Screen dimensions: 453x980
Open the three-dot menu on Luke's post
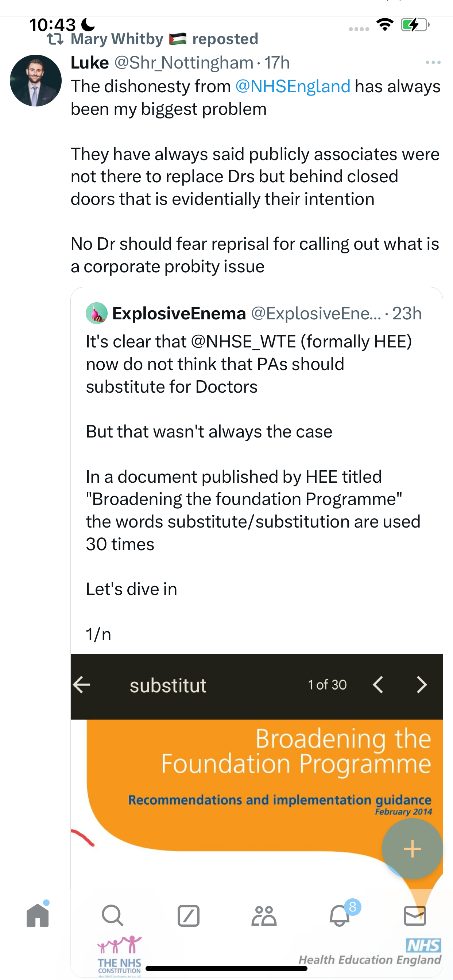(433, 62)
